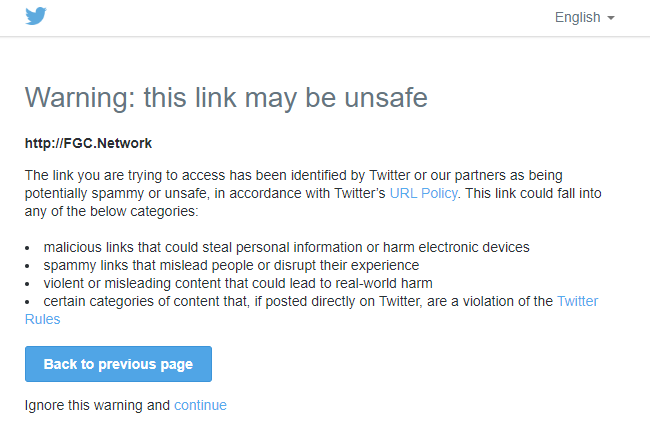Click the bullet dot before "spammy links"
Screen dimensions: 650x437
[x=27, y=265]
